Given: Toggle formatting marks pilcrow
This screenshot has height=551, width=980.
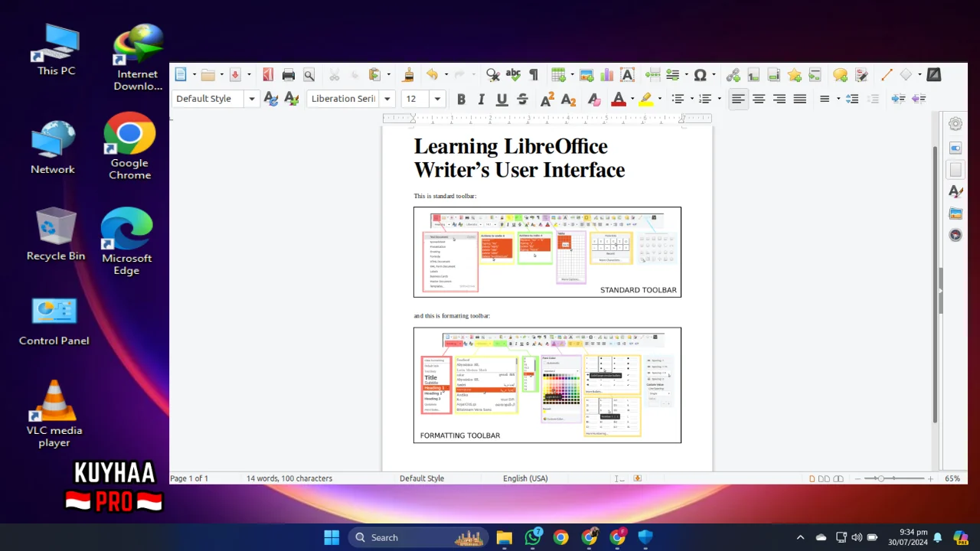Looking at the screenshot, I should click(534, 74).
